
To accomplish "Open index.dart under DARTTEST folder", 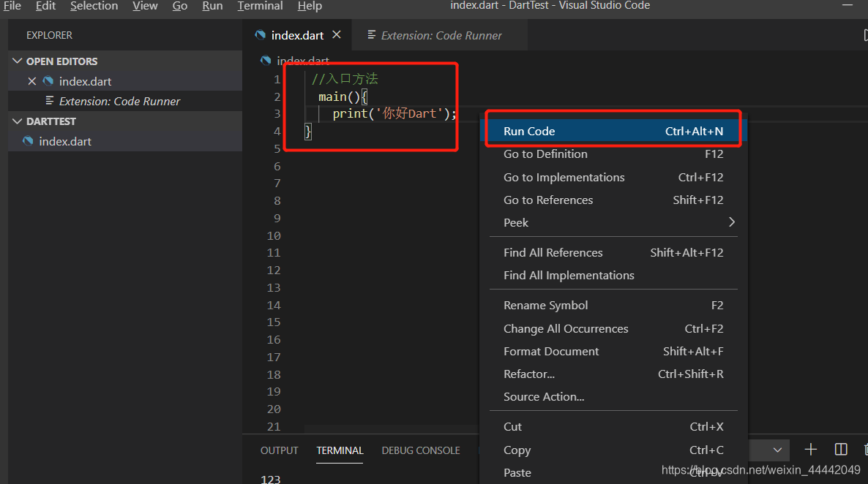I will 126,141.
